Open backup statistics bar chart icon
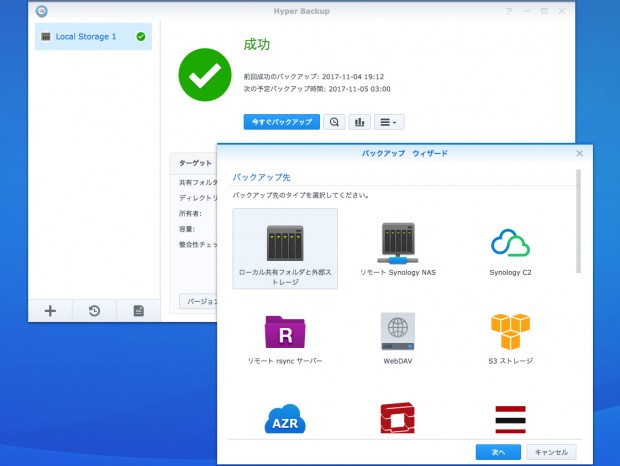Screen dimensions: 620x466 pyautogui.click(x=359, y=122)
